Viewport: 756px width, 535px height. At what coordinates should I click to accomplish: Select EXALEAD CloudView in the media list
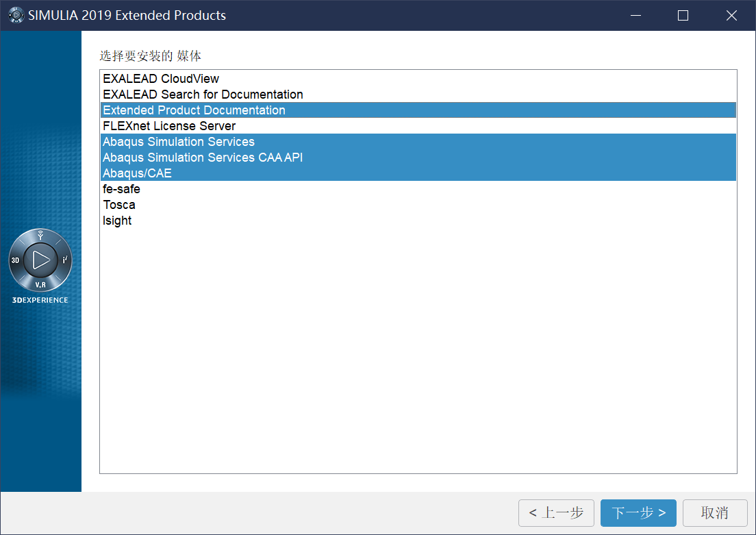click(x=161, y=79)
